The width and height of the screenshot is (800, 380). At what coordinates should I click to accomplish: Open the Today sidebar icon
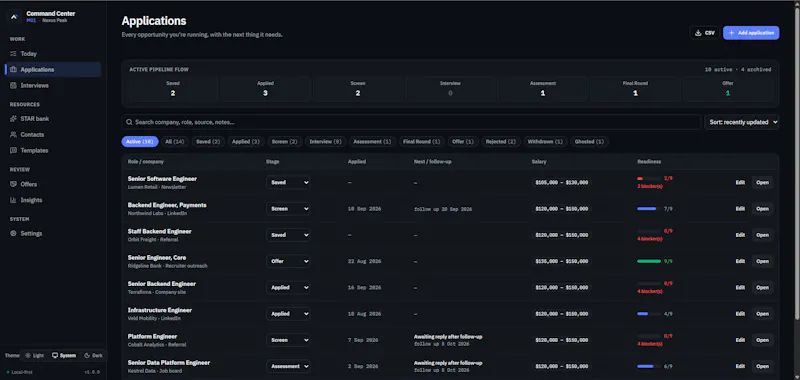pyautogui.click(x=14, y=54)
